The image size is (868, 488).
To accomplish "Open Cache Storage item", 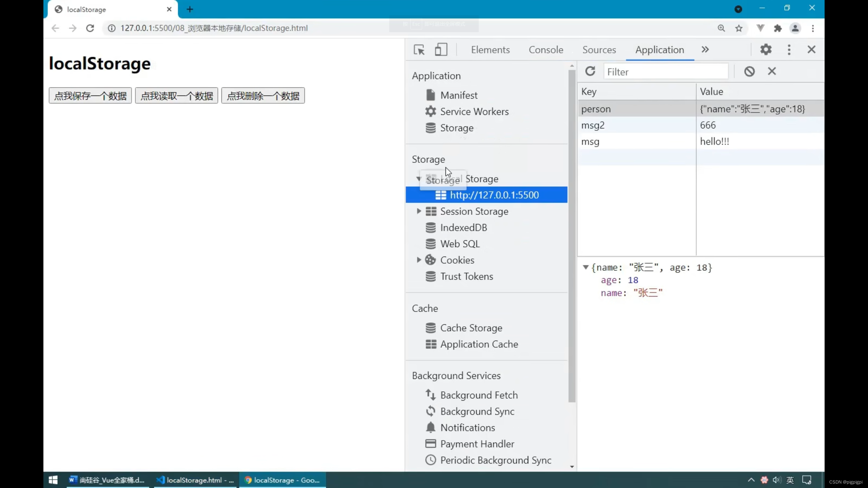I will coord(464,328).
